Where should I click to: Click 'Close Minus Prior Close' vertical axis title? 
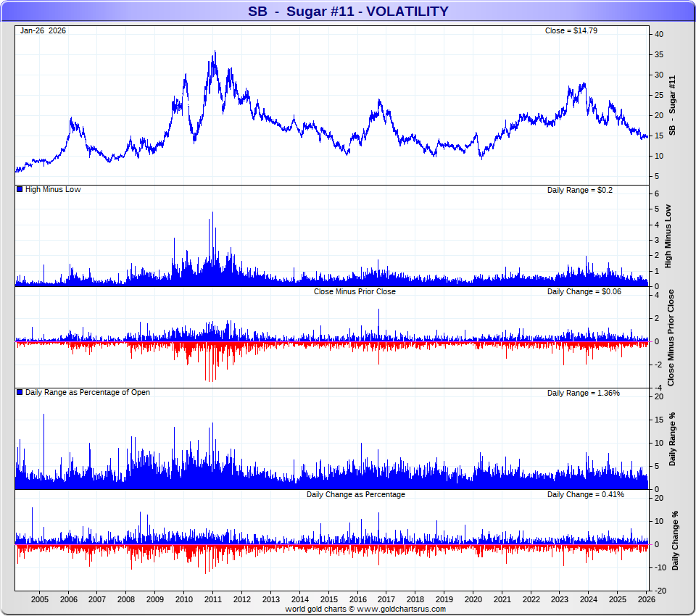[671, 338]
